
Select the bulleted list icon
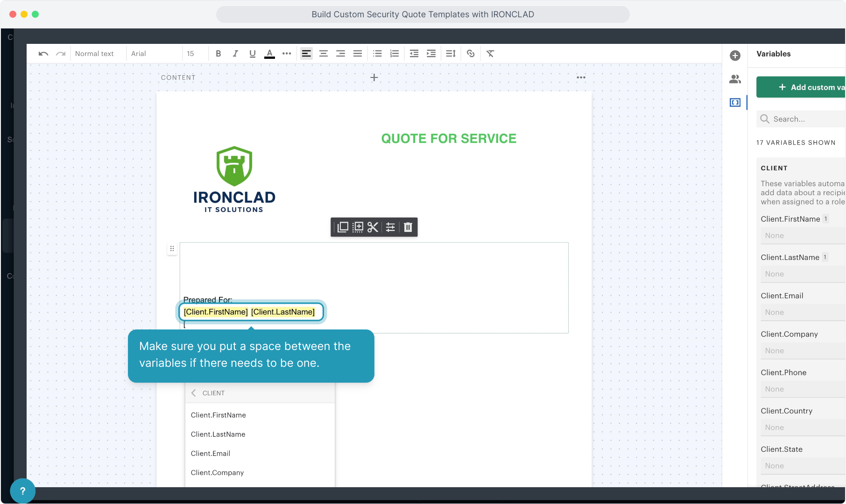pos(377,54)
